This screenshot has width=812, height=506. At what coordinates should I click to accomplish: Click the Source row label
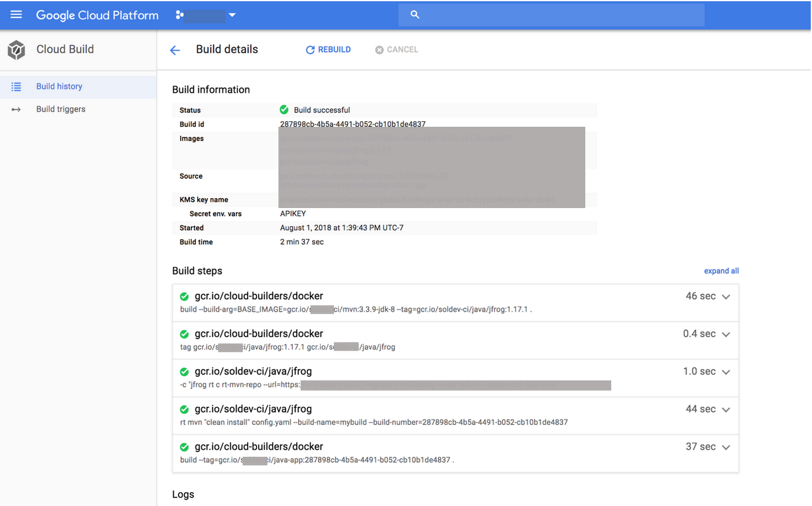tap(191, 176)
